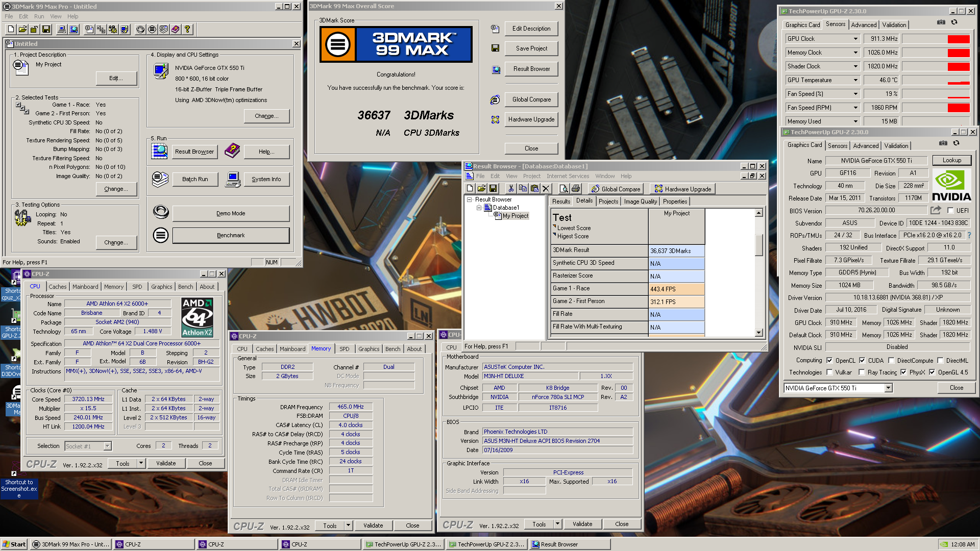Click Save floppy icon in Result Browser toolbar
Viewport: 980px width, 551px height.
pyautogui.click(x=493, y=189)
